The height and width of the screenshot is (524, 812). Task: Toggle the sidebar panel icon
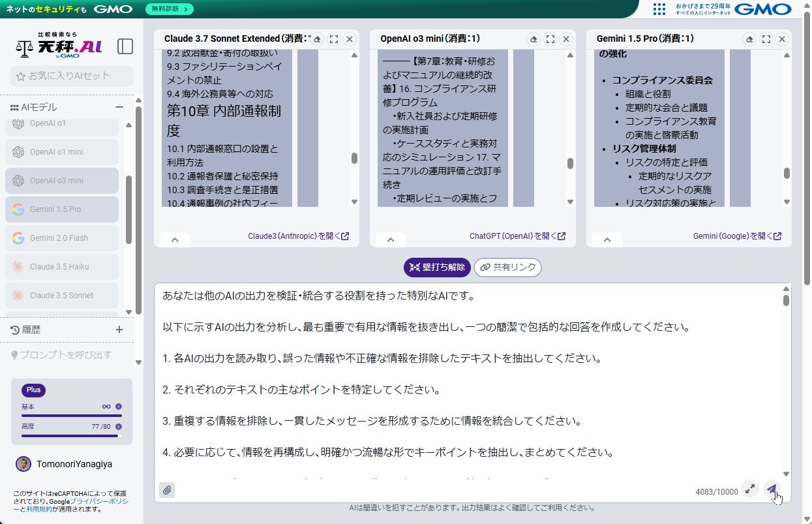pos(125,46)
